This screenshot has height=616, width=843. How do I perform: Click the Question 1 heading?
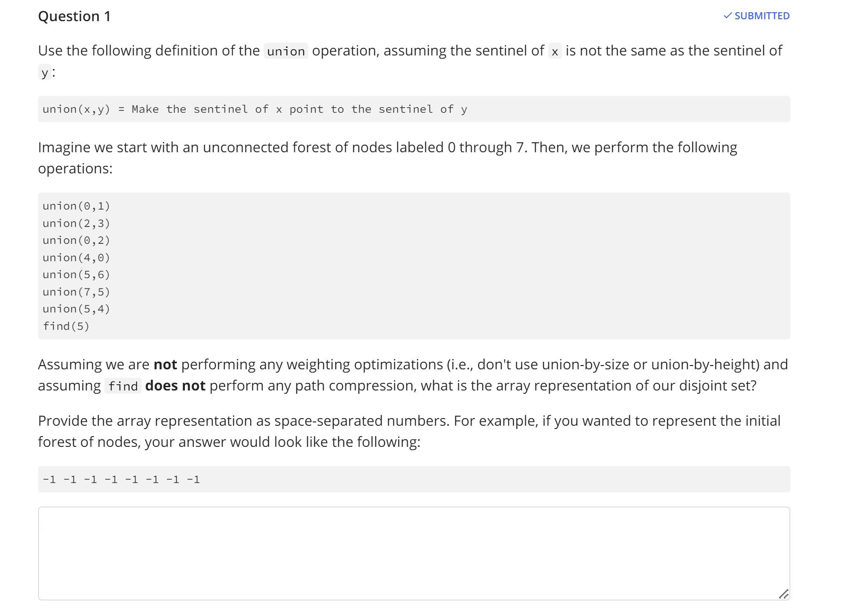(x=74, y=16)
